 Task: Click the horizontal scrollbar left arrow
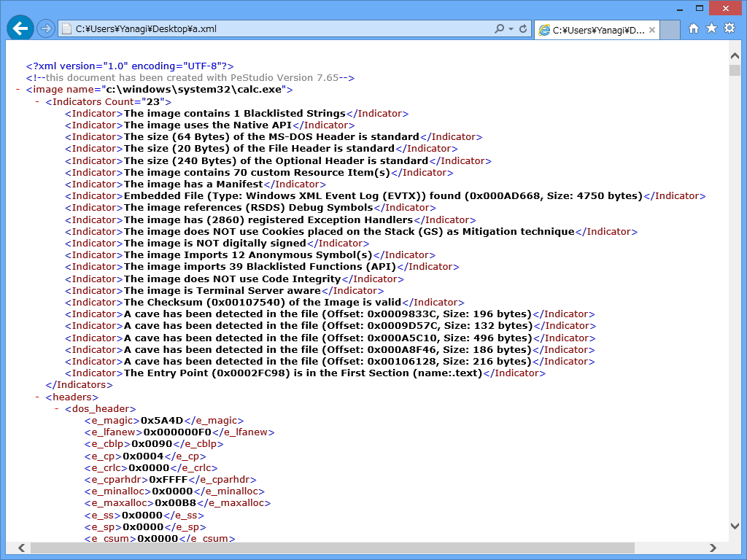click(x=21, y=548)
